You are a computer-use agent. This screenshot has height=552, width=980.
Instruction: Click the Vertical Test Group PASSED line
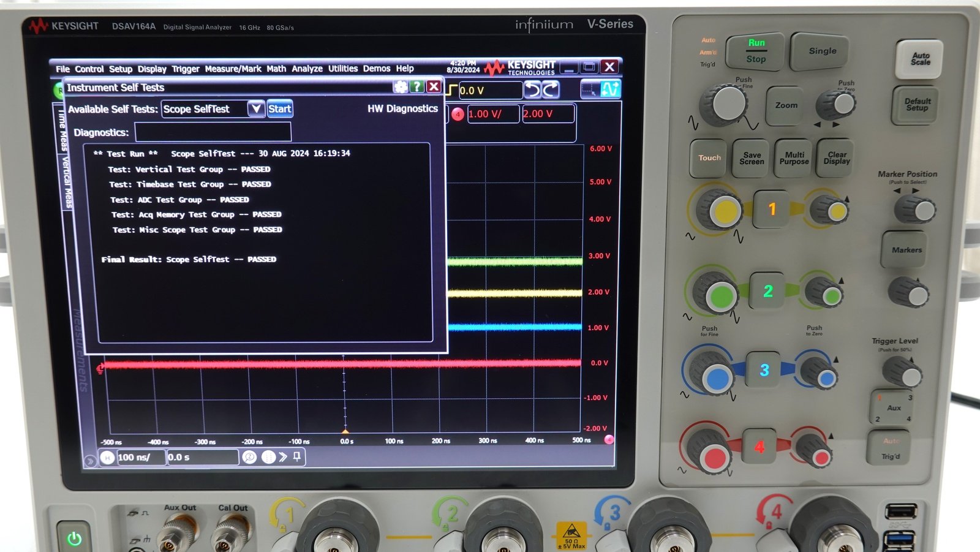189,169
